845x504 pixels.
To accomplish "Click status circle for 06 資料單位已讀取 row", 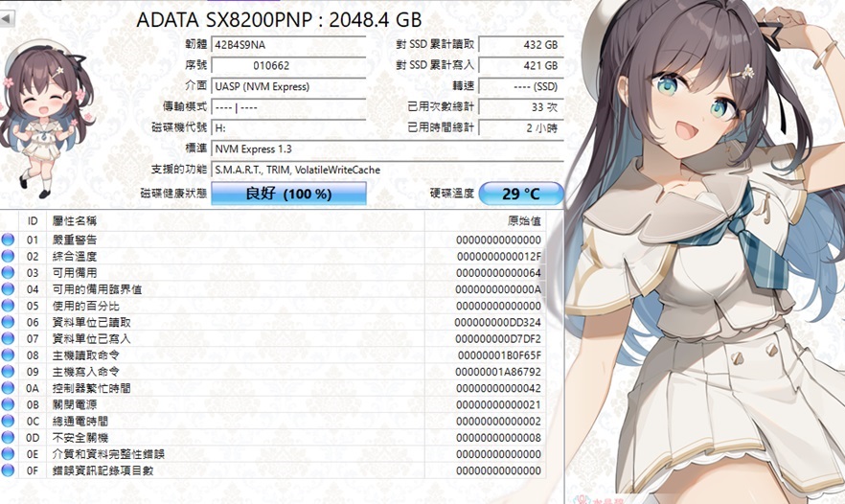I will pos(8,322).
